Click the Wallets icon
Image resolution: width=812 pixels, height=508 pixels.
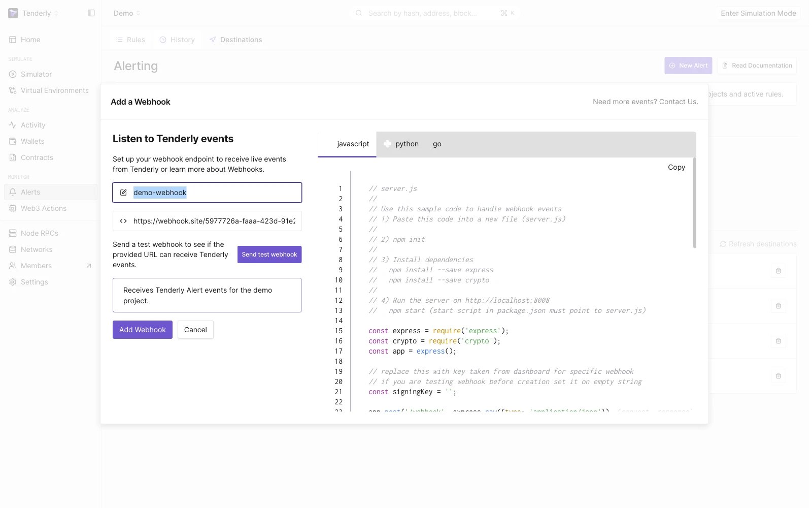13,141
